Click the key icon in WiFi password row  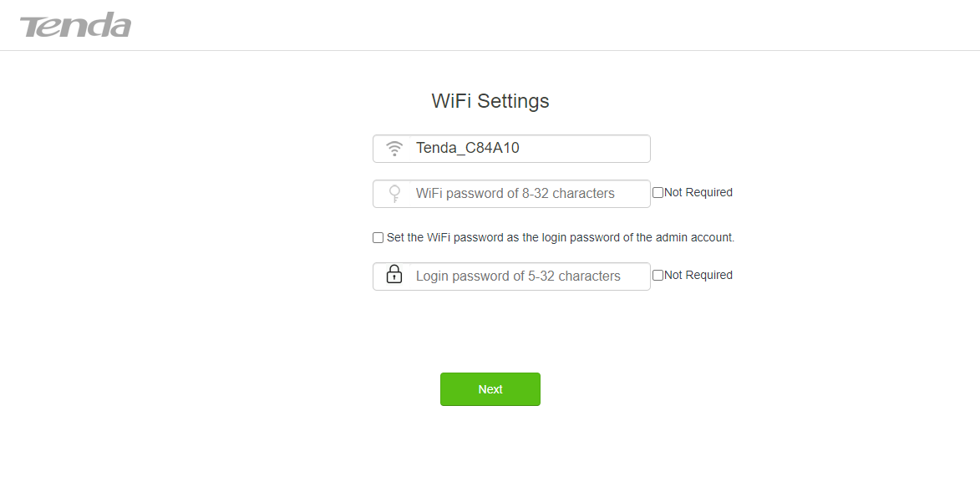pos(394,194)
